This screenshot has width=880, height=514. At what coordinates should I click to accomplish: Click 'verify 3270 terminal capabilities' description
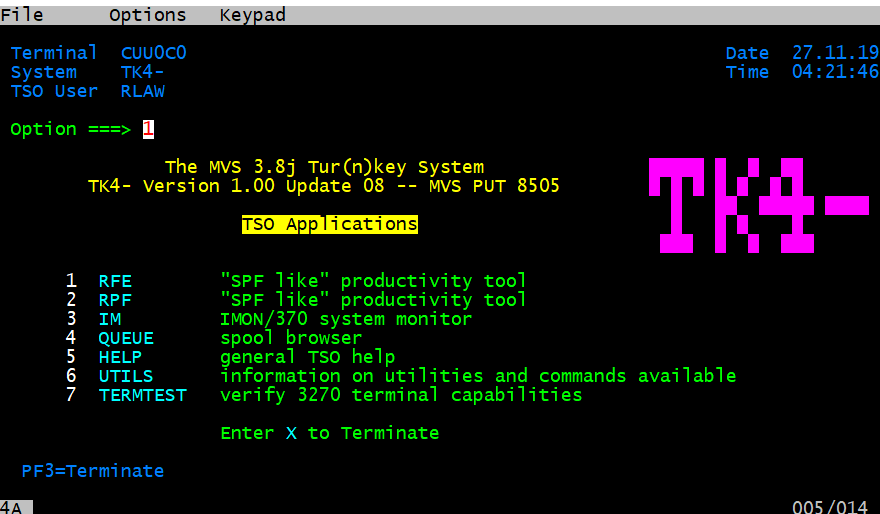(x=401, y=395)
